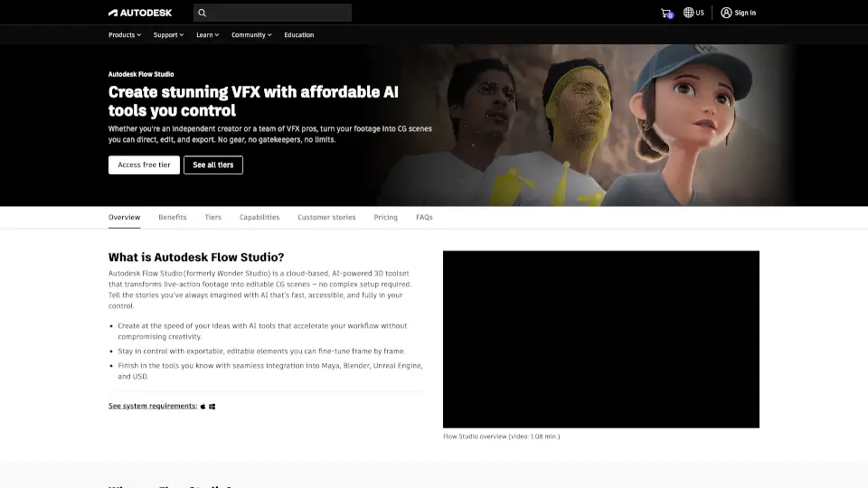This screenshot has width=868, height=488.
Task: Click the Apple system requirements icon
Action: [x=203, y=406]
